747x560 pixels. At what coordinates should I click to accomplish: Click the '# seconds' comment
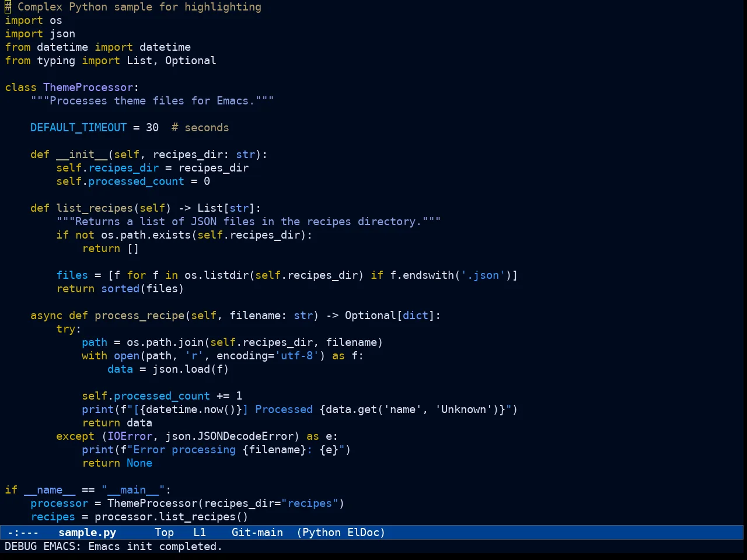[200, 128]
